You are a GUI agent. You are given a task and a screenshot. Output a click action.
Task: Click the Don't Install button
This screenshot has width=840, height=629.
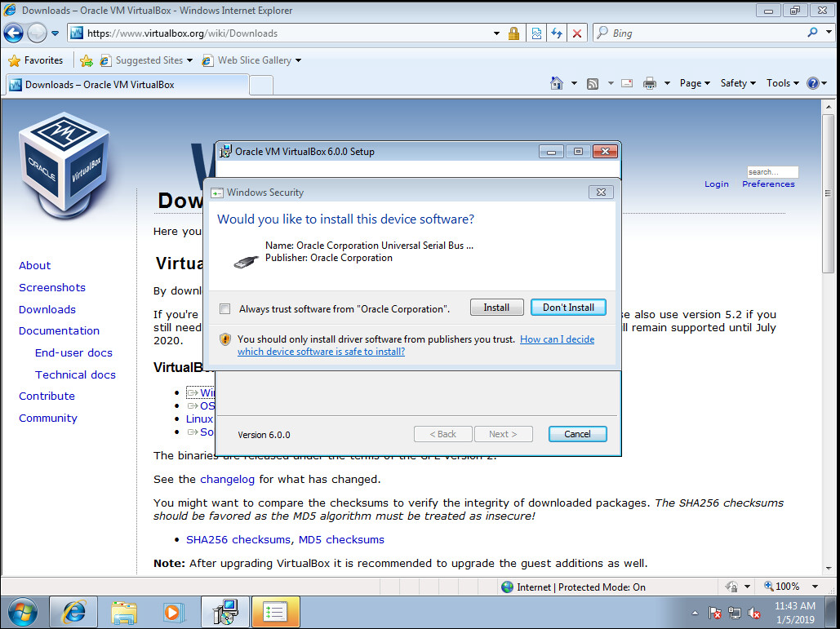point(568,308)
